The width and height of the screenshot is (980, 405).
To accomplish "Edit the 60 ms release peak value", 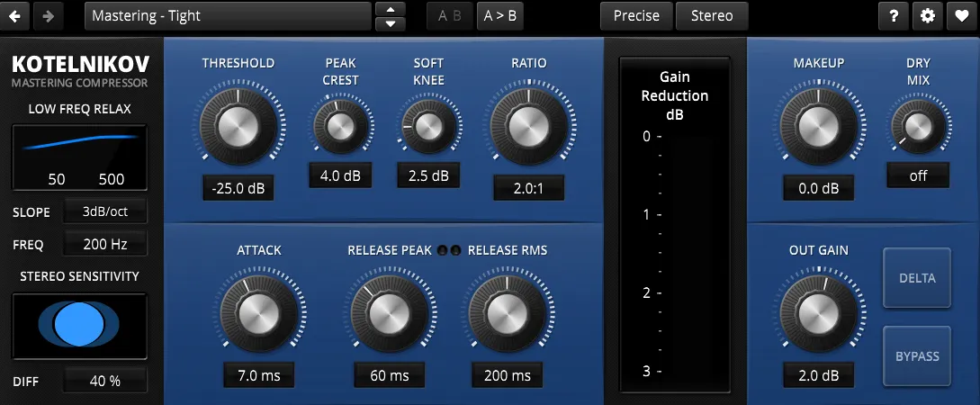I will pos(390,375).
